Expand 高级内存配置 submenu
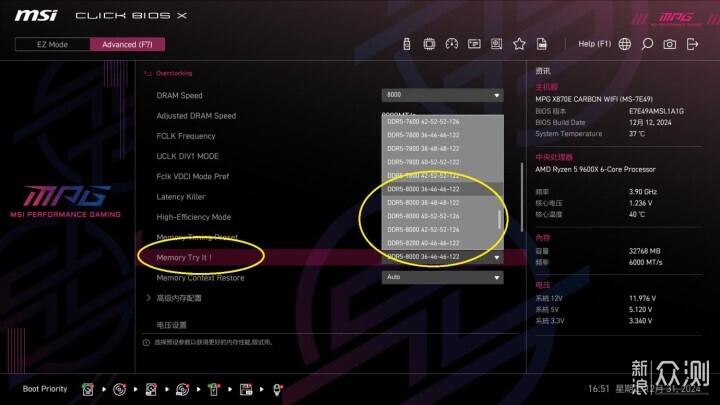This screenshot has width=720, height=405. 179,298
